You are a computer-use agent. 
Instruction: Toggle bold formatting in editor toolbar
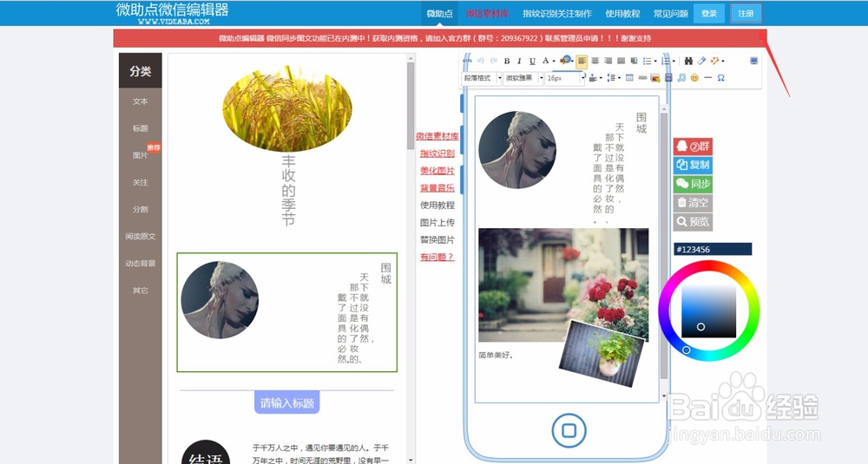507,61
